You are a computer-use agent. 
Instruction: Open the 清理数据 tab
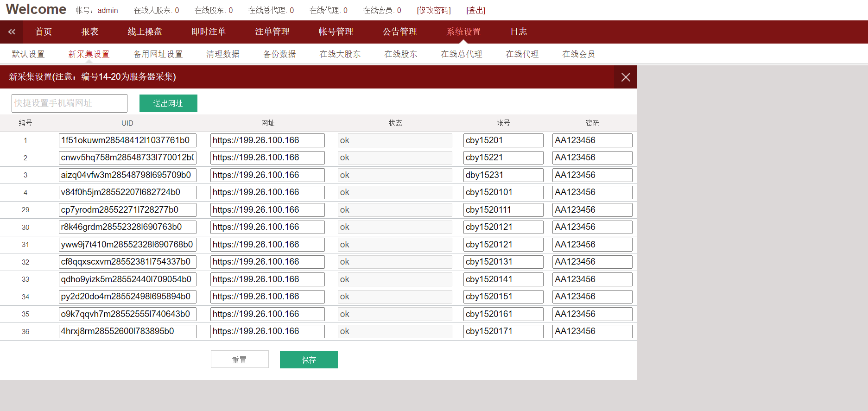coord(222,54)
